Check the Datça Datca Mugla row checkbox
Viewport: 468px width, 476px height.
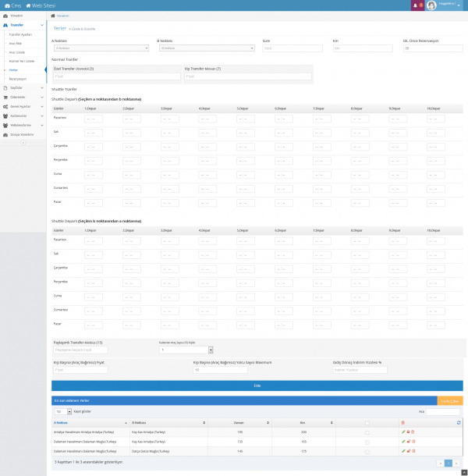[367, 450]
